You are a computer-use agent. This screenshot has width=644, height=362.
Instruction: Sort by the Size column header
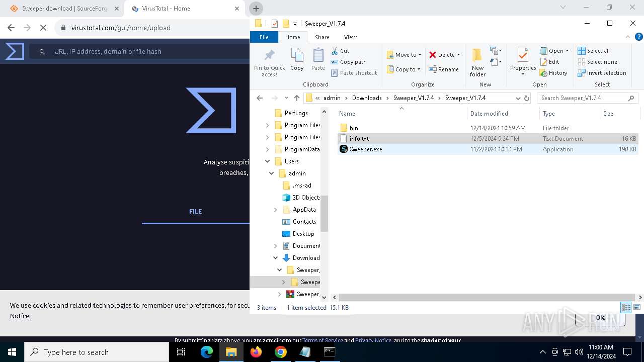pyautogui.click(x=619, y=114)
